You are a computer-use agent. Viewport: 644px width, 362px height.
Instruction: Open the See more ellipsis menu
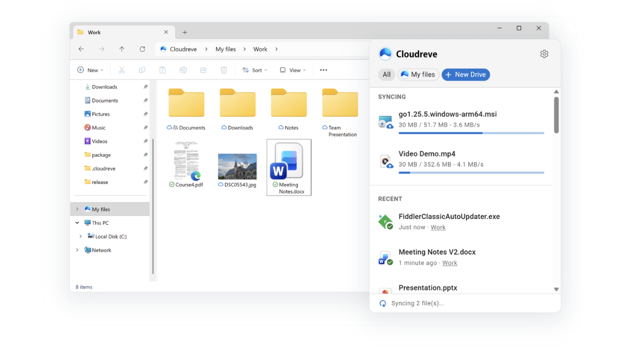[324, 70]
